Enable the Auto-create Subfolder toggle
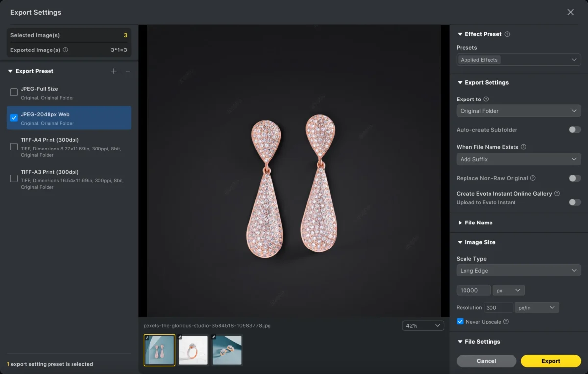Image resolution: width=588 pixels, height=374 pixels. 574,130
